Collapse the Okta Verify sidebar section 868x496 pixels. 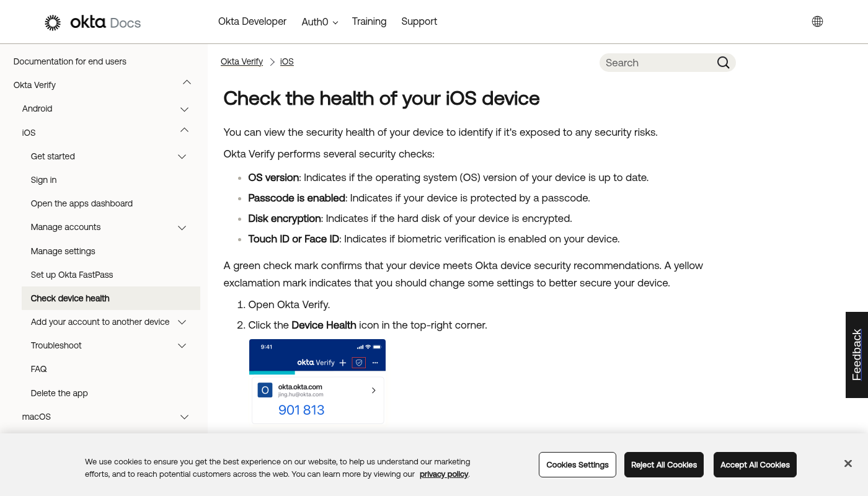tap(187, 82)
